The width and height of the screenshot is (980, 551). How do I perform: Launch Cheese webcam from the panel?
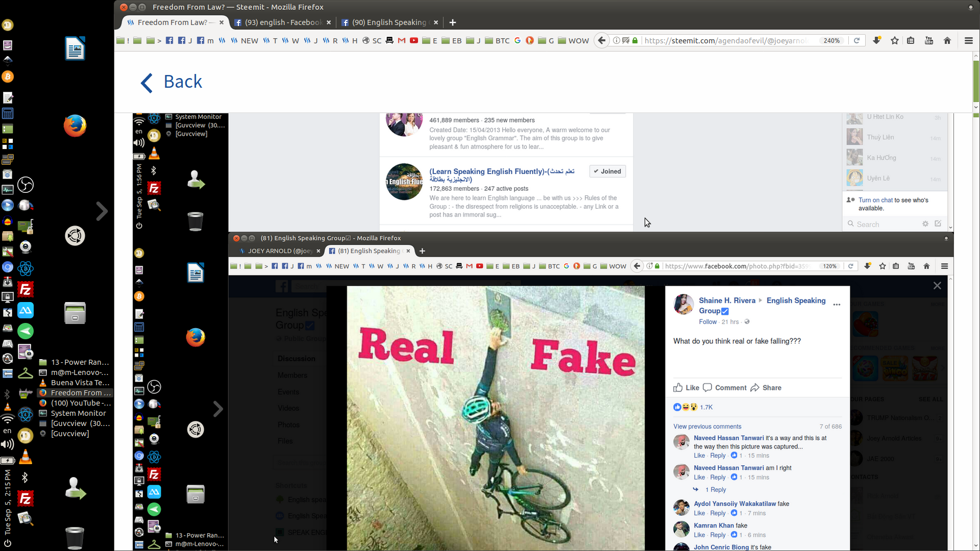click(26, 247)
